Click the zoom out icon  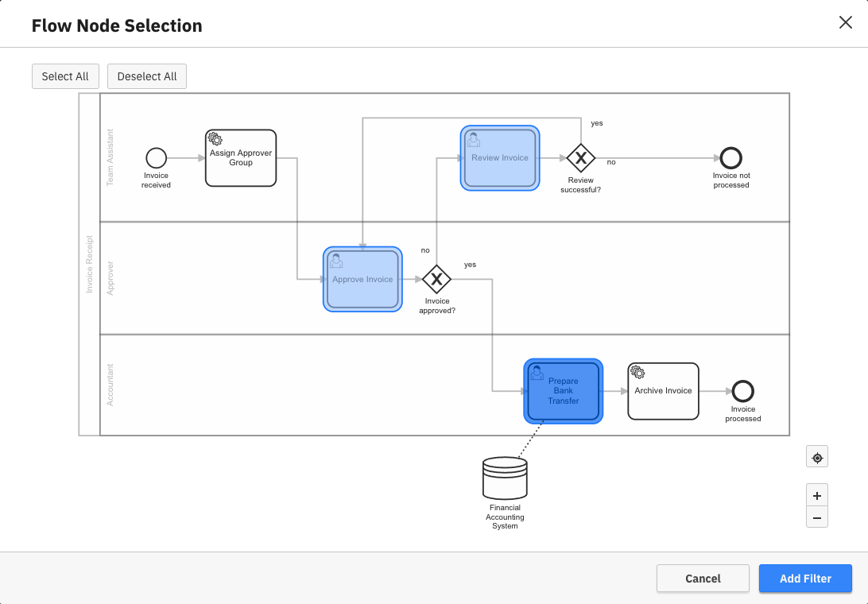pos(817,517)
